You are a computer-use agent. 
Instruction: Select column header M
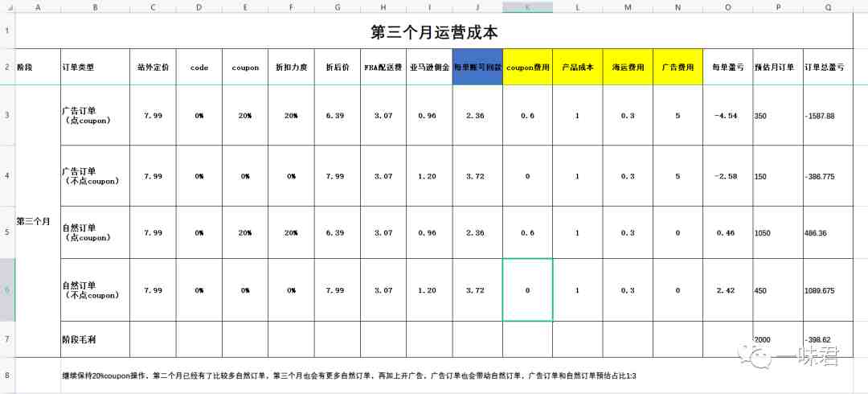coord(628,7)
